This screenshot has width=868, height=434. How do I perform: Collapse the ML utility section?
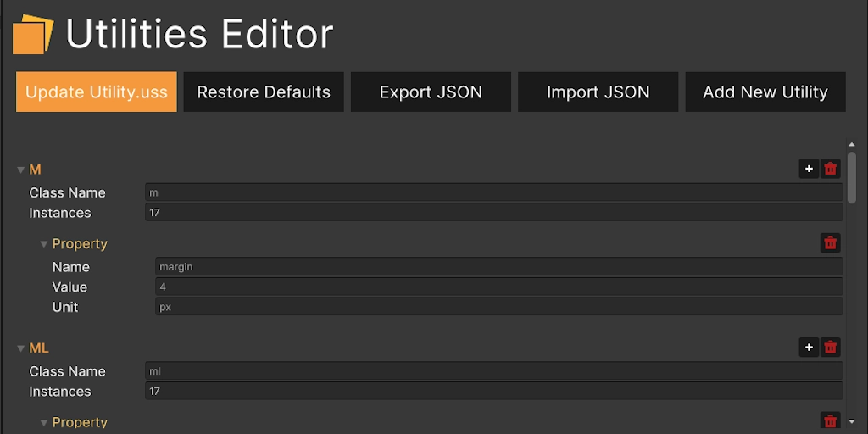tap(20, 348)
